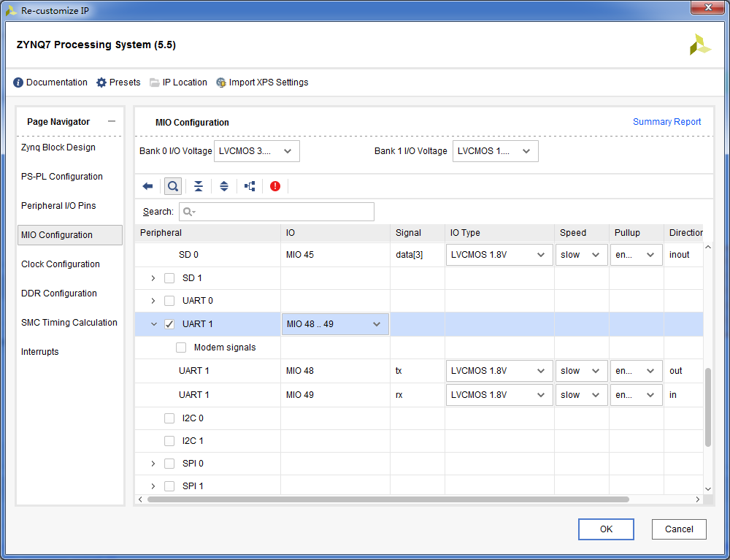Open Pullup dropdown for MIO 45
730x560 pixels.
[637, 255]
